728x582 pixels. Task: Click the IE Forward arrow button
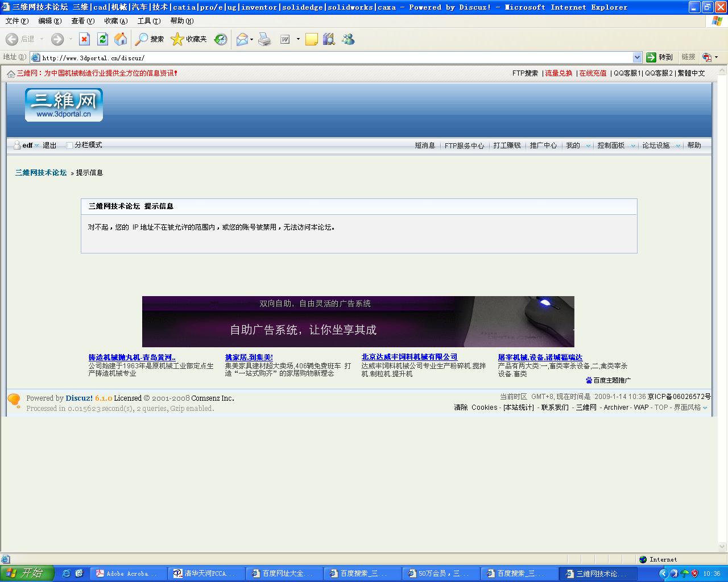click(57, 39)
